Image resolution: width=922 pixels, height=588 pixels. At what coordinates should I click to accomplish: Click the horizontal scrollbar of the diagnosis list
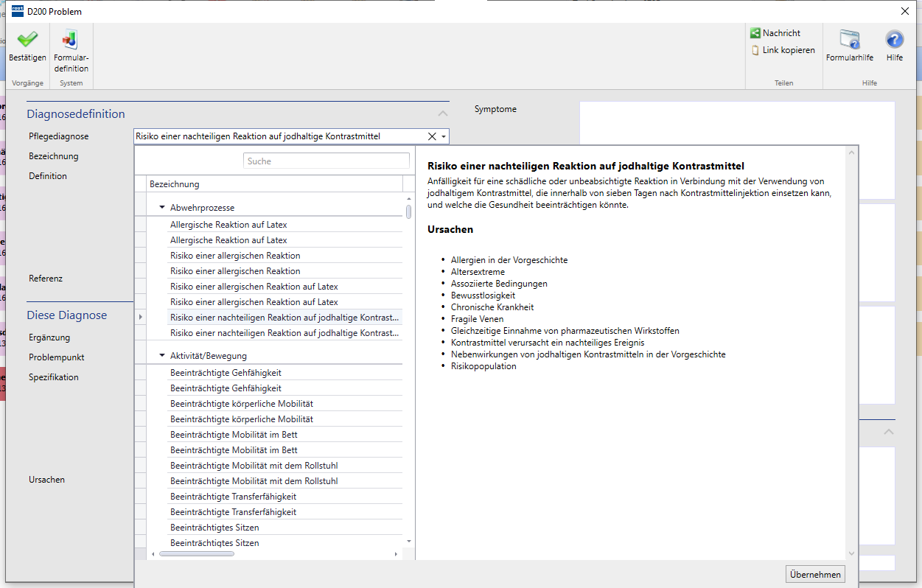coord(197,553)
